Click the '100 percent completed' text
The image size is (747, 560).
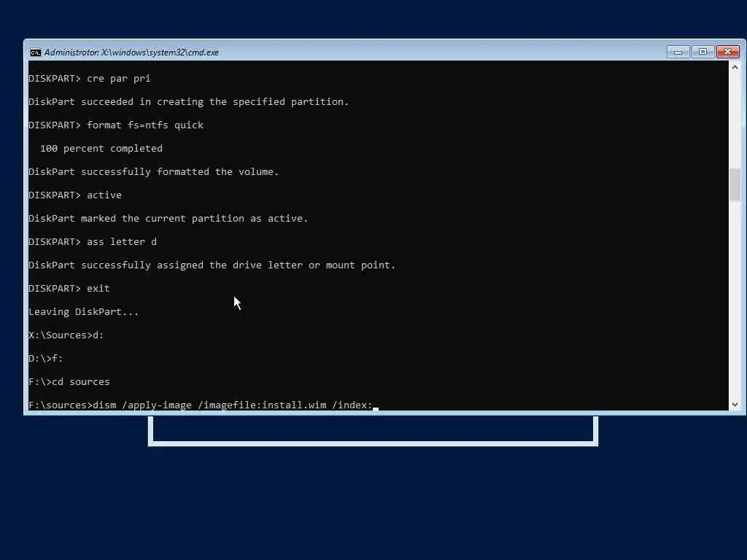click(101, 149)
